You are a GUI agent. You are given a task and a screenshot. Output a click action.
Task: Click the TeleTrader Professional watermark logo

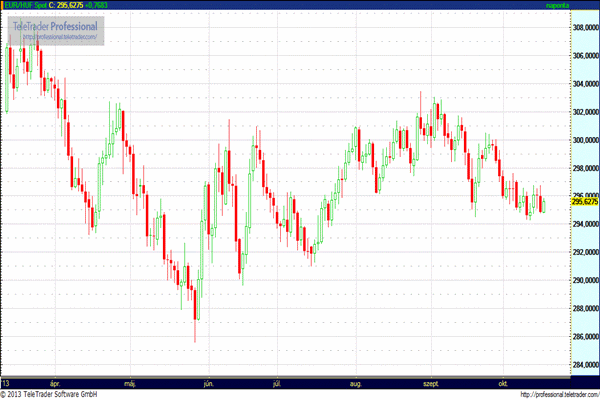point(55,24)
